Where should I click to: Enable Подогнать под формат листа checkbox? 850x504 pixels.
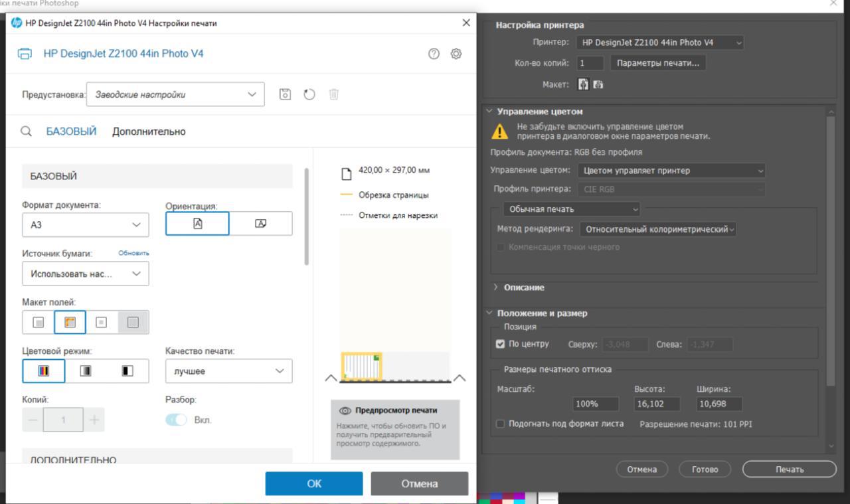pos(501,424)
